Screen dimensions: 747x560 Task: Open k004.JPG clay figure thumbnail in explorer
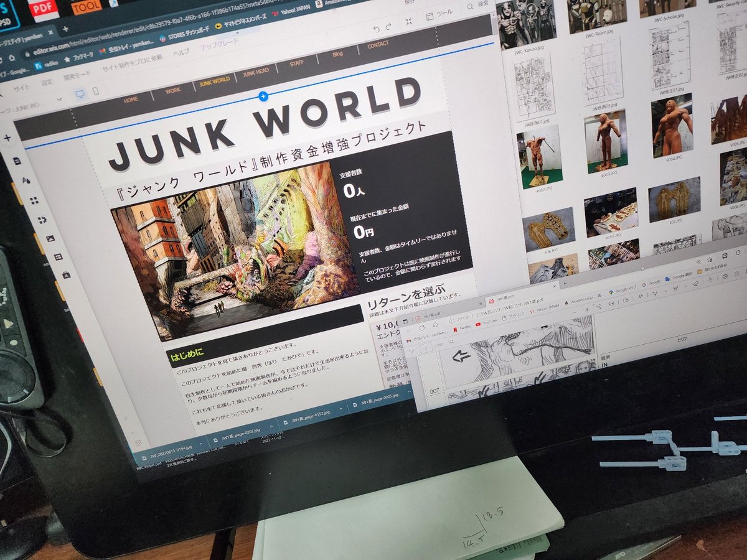[x=672, y=129]
